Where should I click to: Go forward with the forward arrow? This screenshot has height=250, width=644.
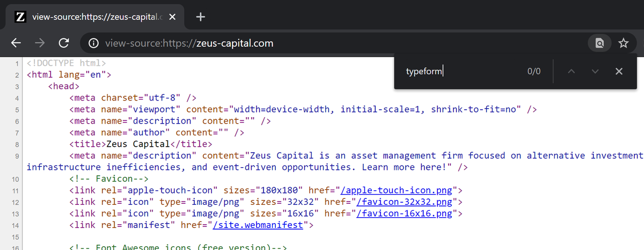click(40, 43)
